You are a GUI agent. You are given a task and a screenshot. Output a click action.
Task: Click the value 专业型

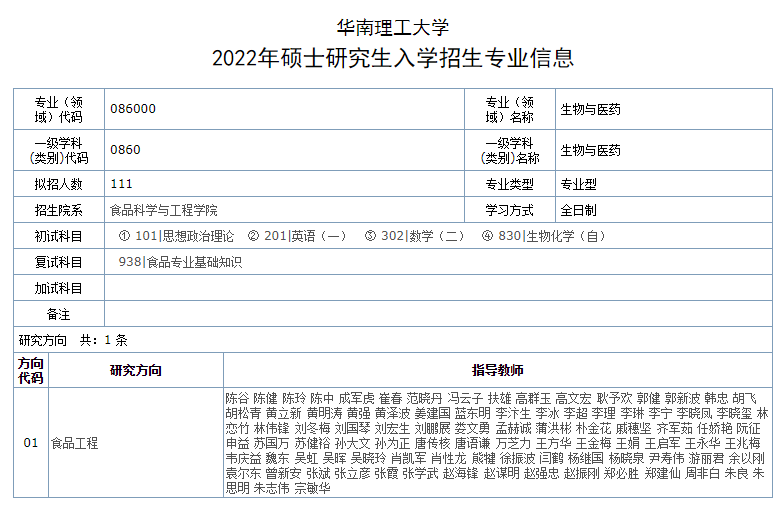[578, 184]
